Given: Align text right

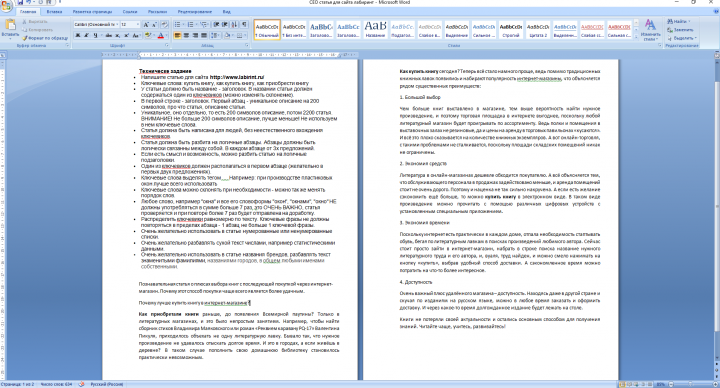Looking at the screenshot, I should pyautogui.click(x=195, y=35).
